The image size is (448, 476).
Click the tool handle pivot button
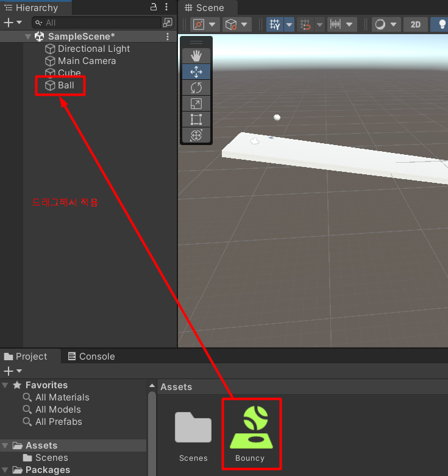click(199, 24)
